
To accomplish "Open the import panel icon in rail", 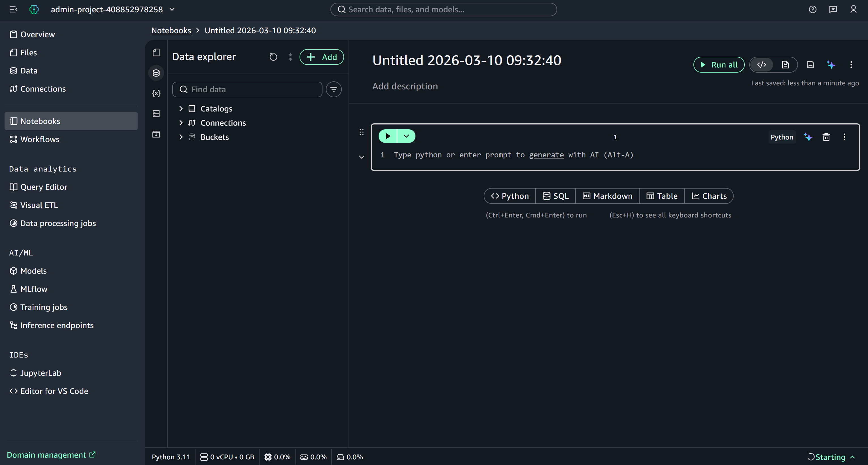I will click(156, 134).
